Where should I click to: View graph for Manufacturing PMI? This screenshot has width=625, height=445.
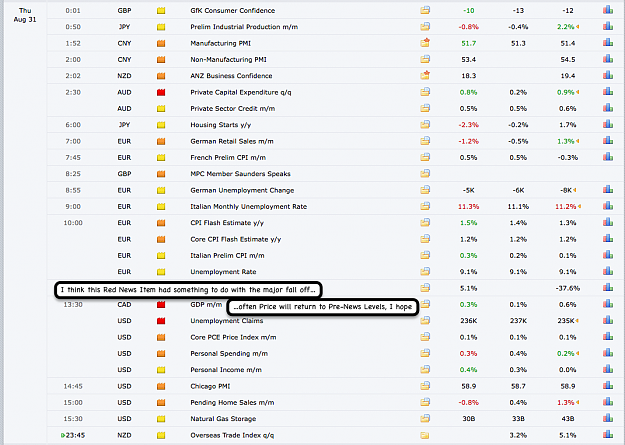[x=608, y=43]
